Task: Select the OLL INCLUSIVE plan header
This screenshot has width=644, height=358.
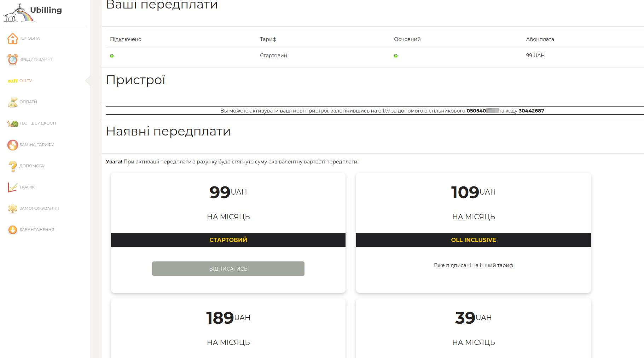Action: click(473, 240)
